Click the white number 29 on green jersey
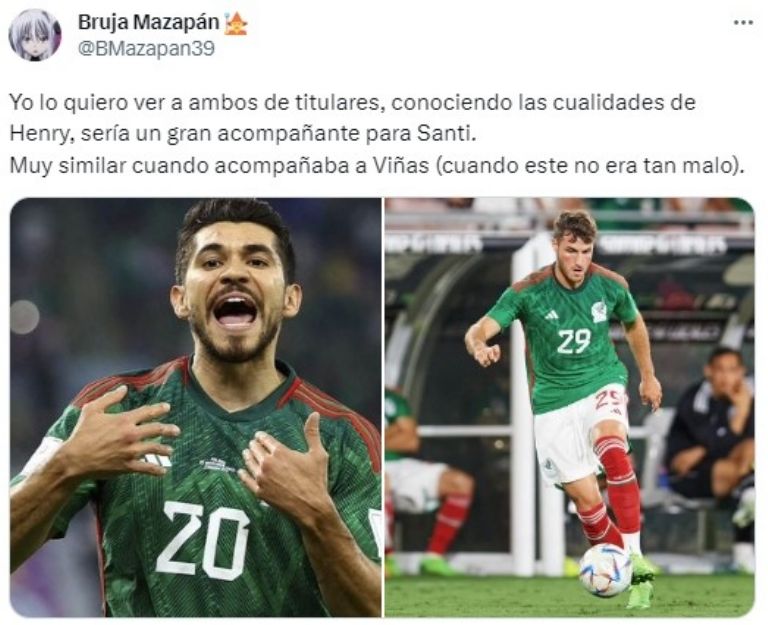 574,341
